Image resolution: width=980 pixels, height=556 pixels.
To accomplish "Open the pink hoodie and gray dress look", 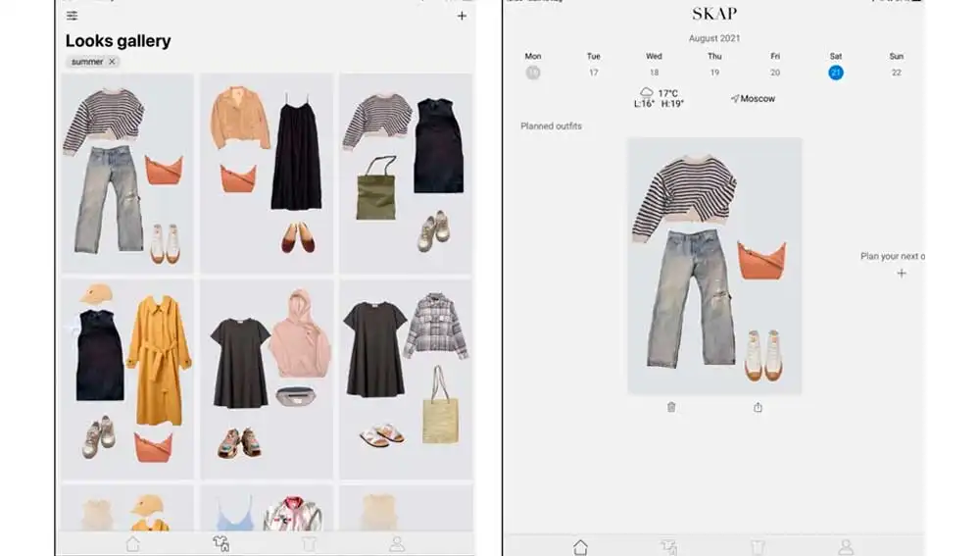I will 267,379.
